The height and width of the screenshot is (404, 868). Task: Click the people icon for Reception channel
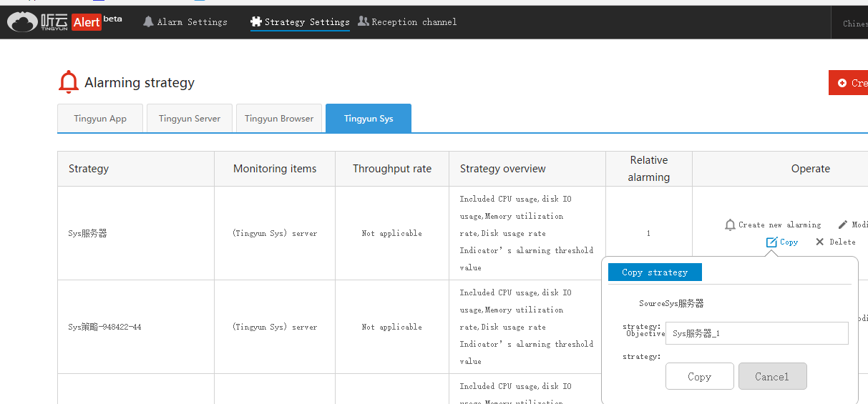click(364, 21)
